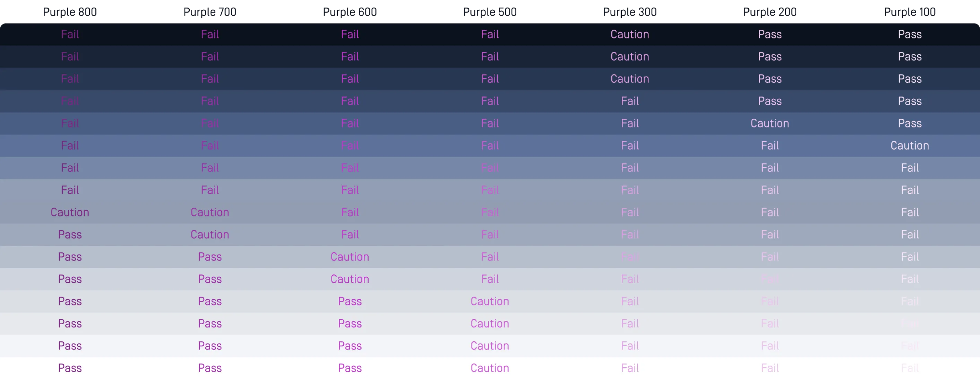Viewport: 980px width, 379px height.
Task: Select the topmost Caution cell under Purple 600
Action: (x=350, y=257)
